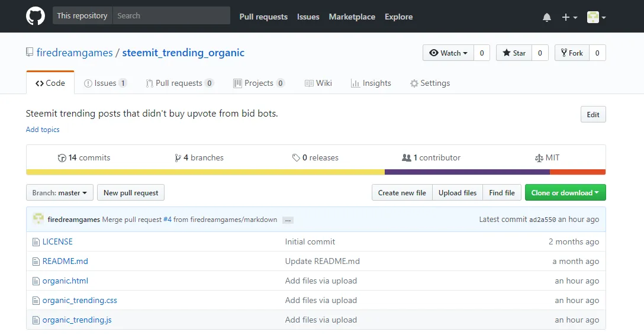Edit the repository description
644x335 pixels.
pos(593,115)
